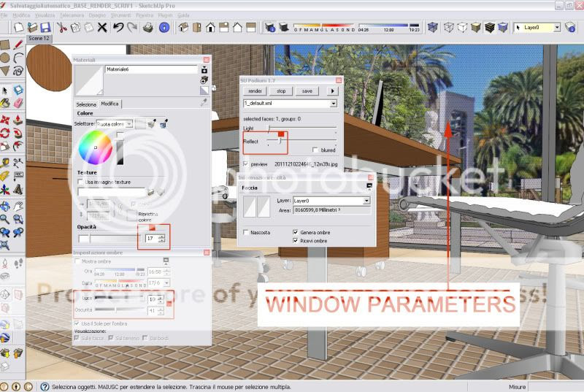This screenshot has width=584, height=392.
Task: Uncheck the 'Genera ombre' checkbox
Action: [296, 232]
